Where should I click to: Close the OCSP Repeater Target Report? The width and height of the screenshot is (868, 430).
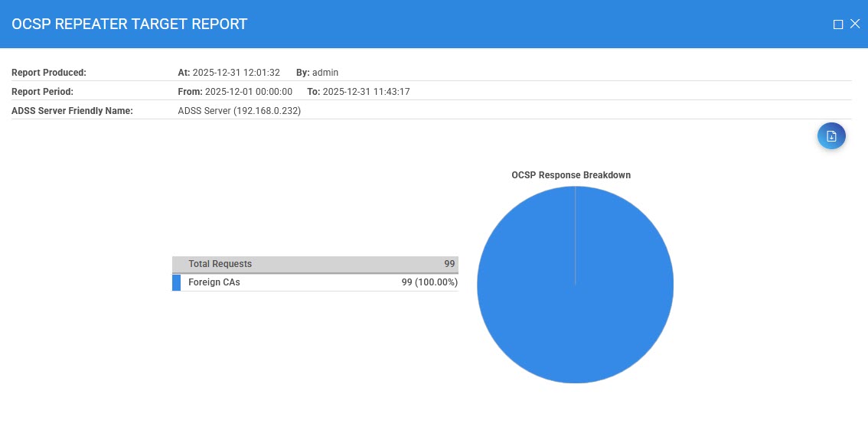[855, 24]
